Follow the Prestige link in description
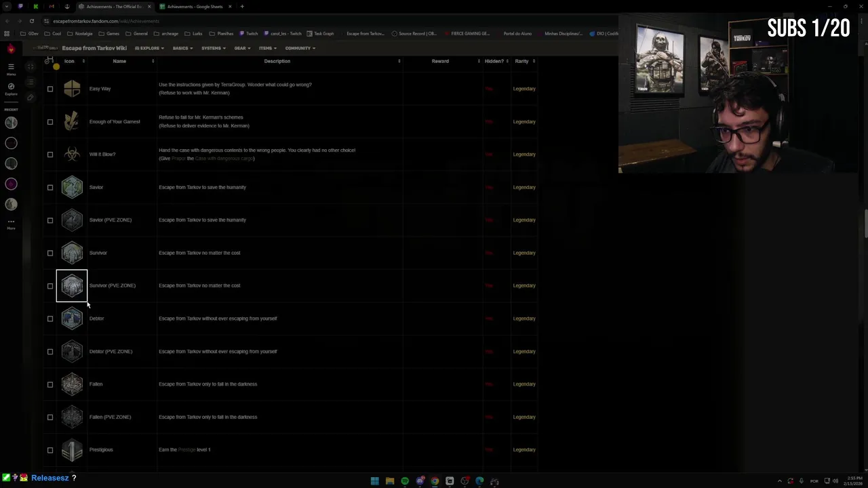 pos(186,449)
